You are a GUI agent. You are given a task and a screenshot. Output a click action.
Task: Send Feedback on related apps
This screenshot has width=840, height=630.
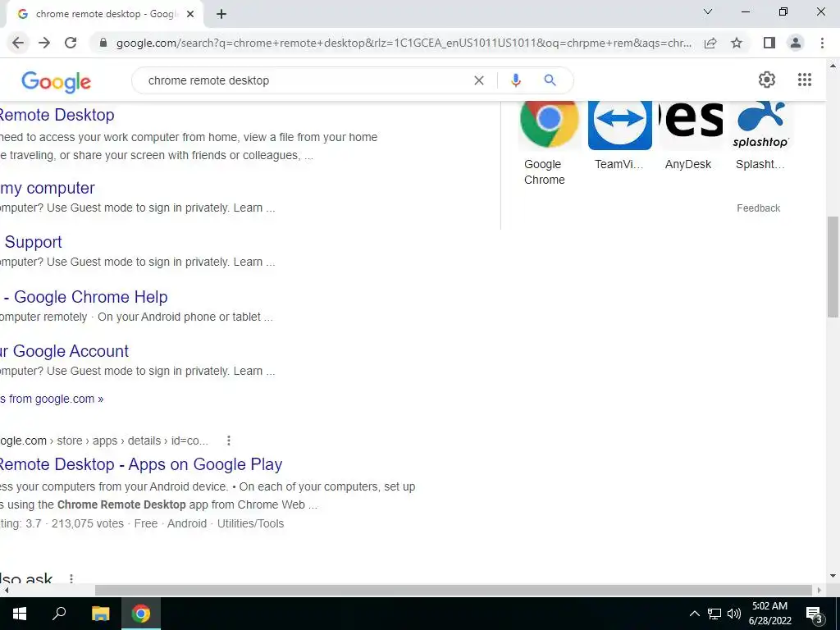(758, 208)
